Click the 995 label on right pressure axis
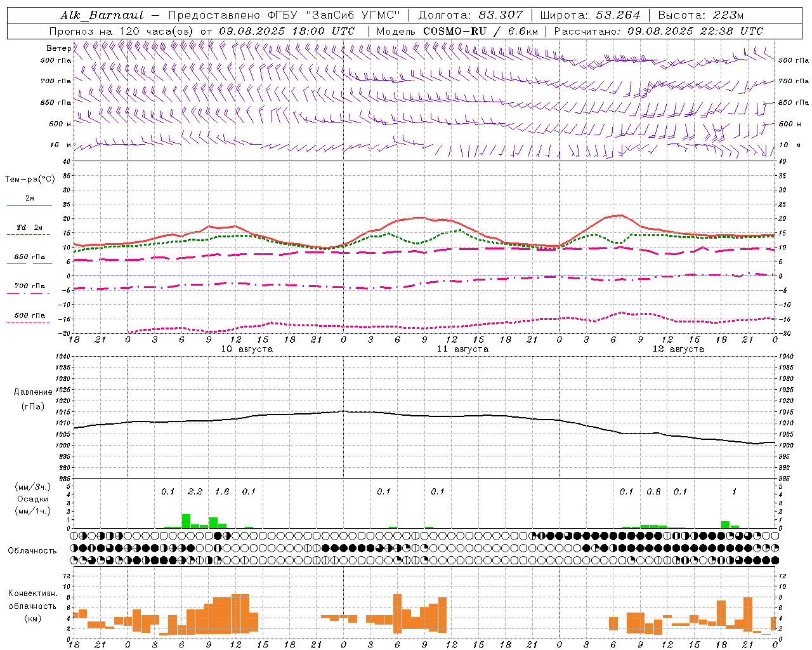The height and width of the screenshot is (650, 812). (x=785, y=457)
